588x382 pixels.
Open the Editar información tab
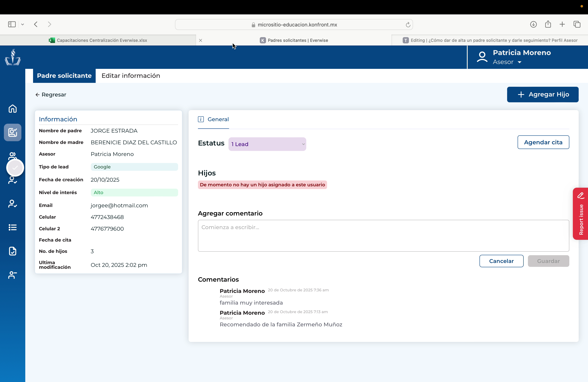(131, 76)
